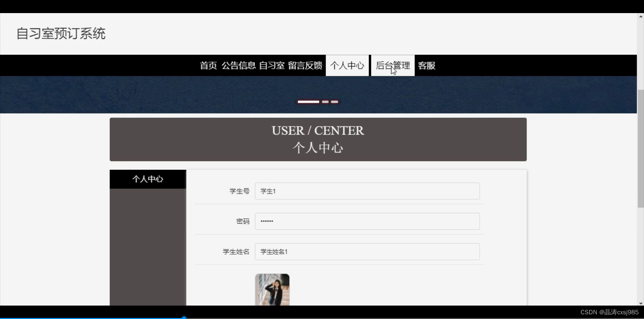
Task: Open the 留言反馈 page
Action: click(x=305, y=65)
